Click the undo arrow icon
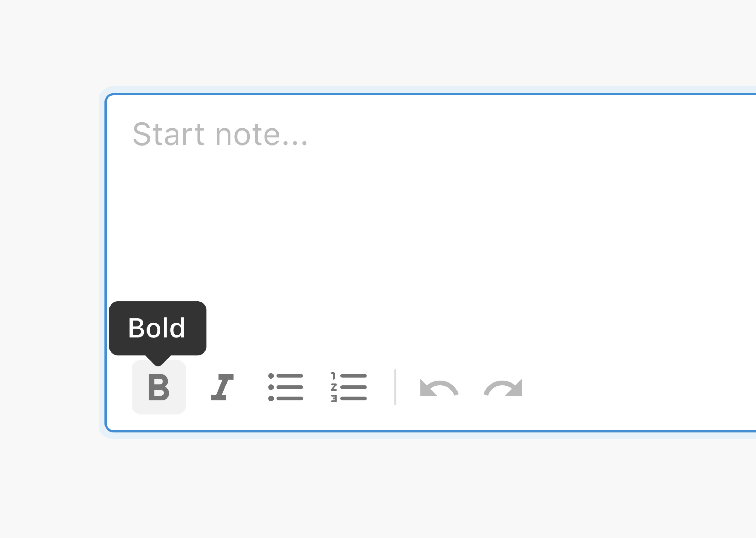 click(439, 387)
